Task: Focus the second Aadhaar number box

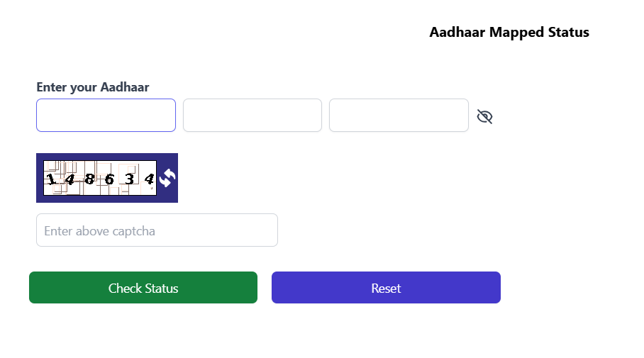Action: tap(252, 115)
